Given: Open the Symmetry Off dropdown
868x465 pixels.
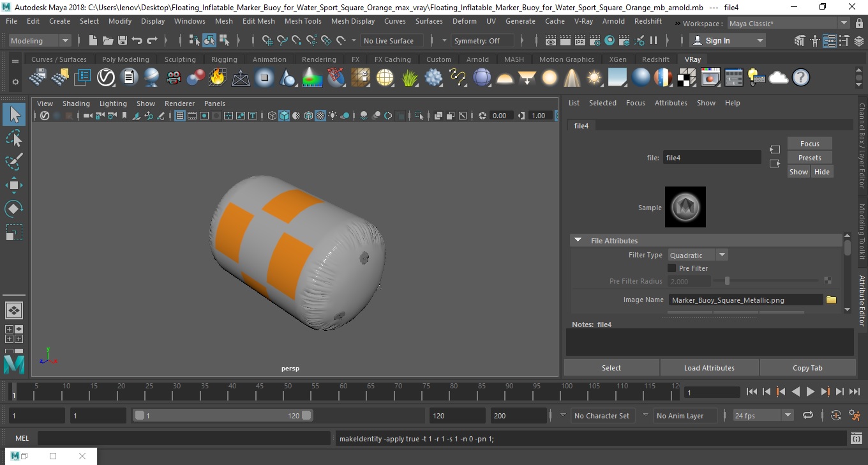Looking at the screenshot, I should tap(483, 40).
